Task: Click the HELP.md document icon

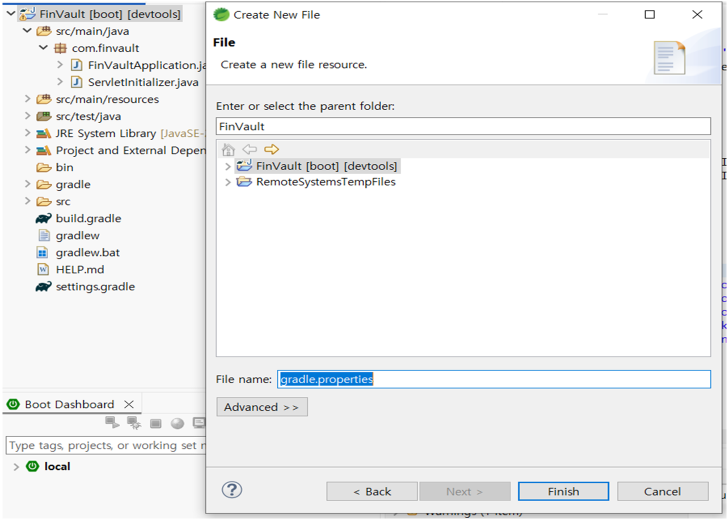Action: click(43, 269)
